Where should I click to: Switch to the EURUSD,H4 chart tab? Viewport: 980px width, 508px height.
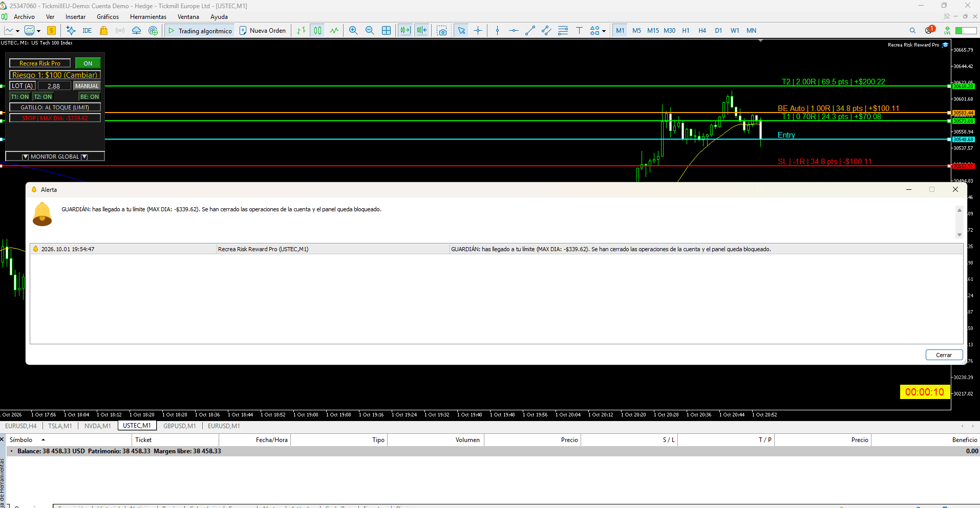coord(21,426)
